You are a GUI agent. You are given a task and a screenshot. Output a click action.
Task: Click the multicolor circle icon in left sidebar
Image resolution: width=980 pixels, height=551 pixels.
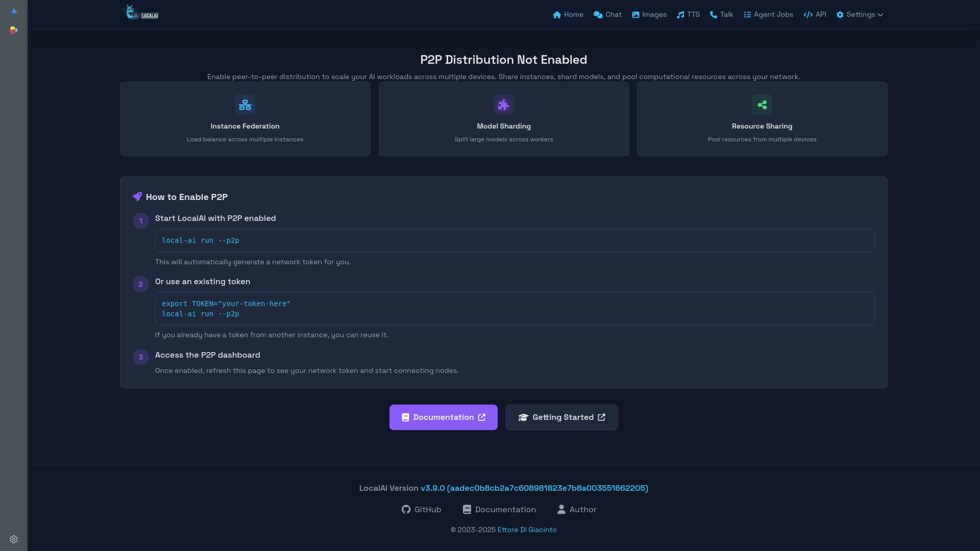(x=14, y=30)
